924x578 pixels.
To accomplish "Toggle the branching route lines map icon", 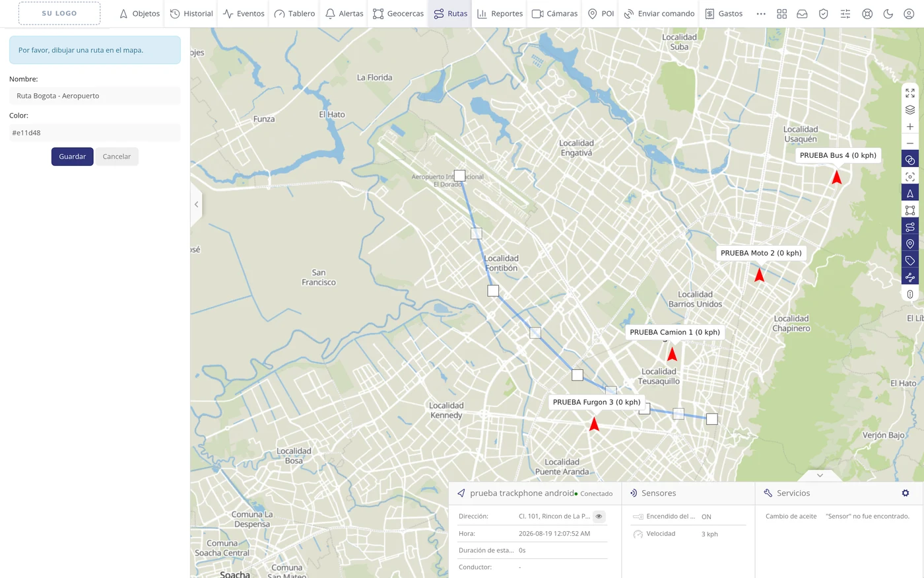I will [910, 277].
